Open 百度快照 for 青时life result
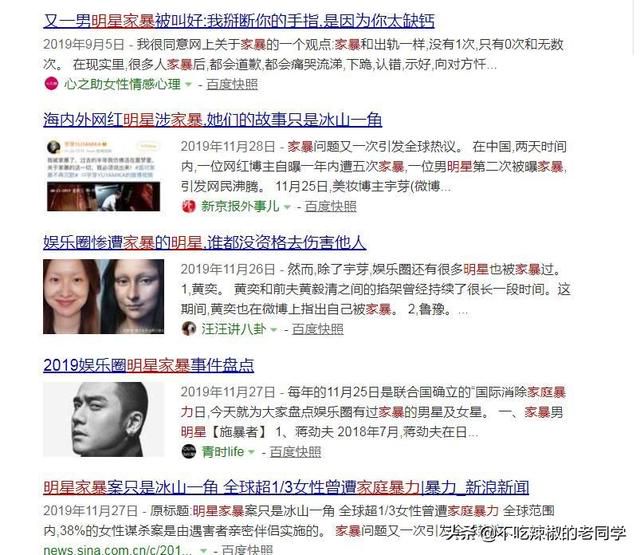Viewport: 640px width, 555px height. pyautogui.click(x=295, y=452)
